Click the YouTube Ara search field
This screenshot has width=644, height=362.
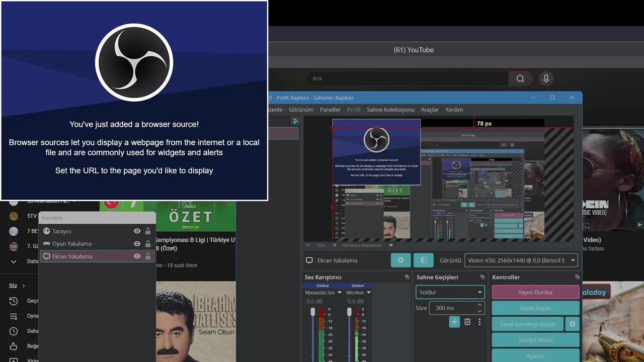coord(408,78)
